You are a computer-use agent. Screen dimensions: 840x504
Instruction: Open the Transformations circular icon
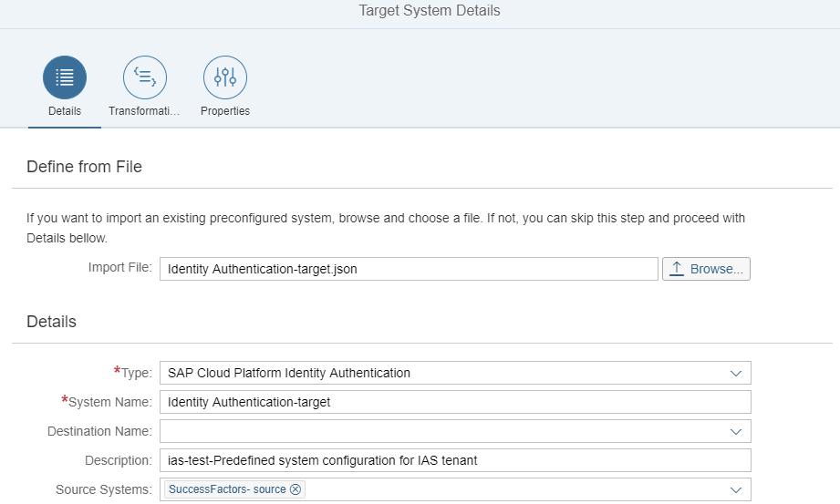coord(145,77)
